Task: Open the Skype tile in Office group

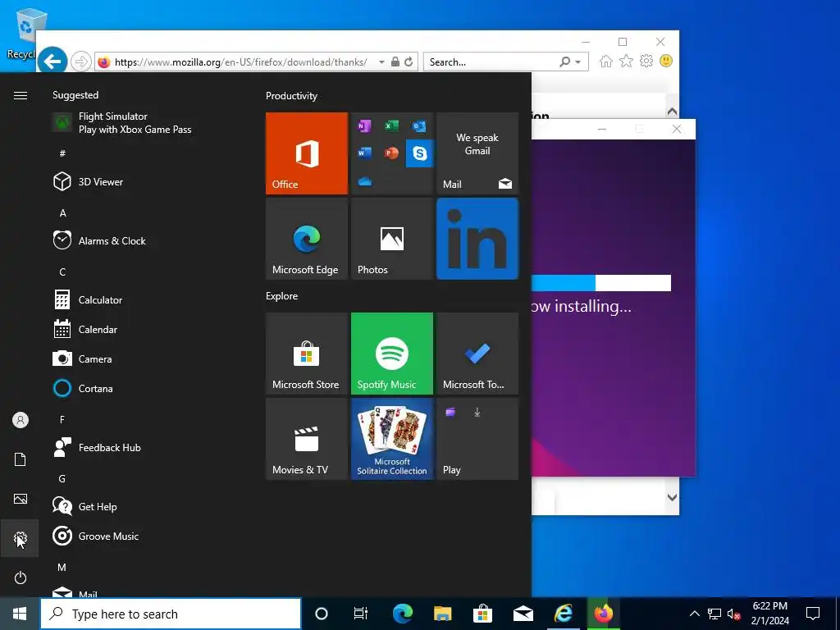Action: coord(419,153)
